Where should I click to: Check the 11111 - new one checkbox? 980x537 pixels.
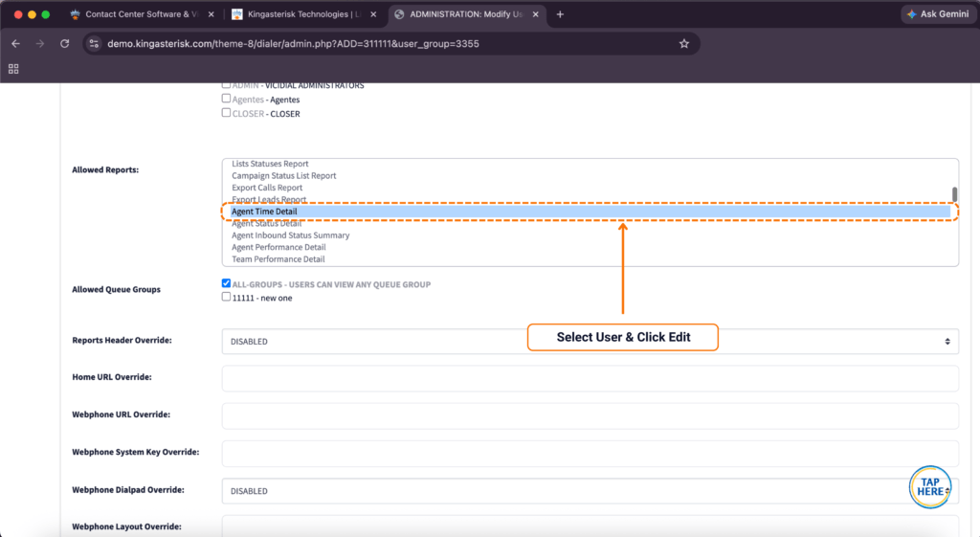point(226,297)
